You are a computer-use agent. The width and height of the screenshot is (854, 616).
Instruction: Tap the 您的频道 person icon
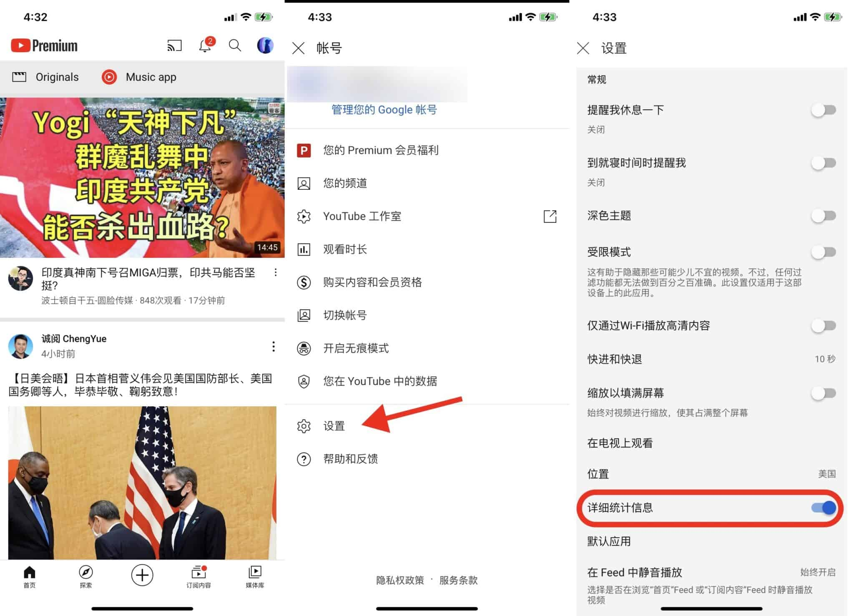(x=304, y=184)
